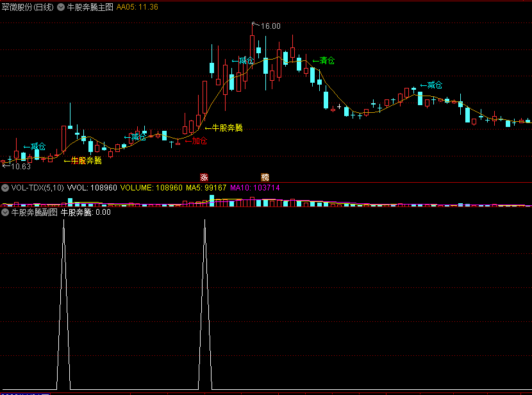Click the AA05: 11.36 value
The height and width of the screenshot is (395, 532).
pyautogui.click(x=137, y=7)
